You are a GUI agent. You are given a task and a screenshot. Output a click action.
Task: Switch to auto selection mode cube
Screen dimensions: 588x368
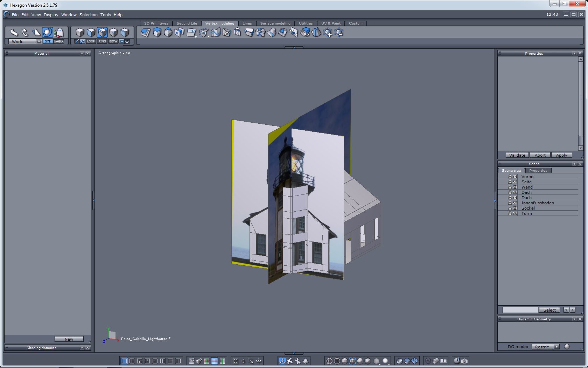coord(125,33)
